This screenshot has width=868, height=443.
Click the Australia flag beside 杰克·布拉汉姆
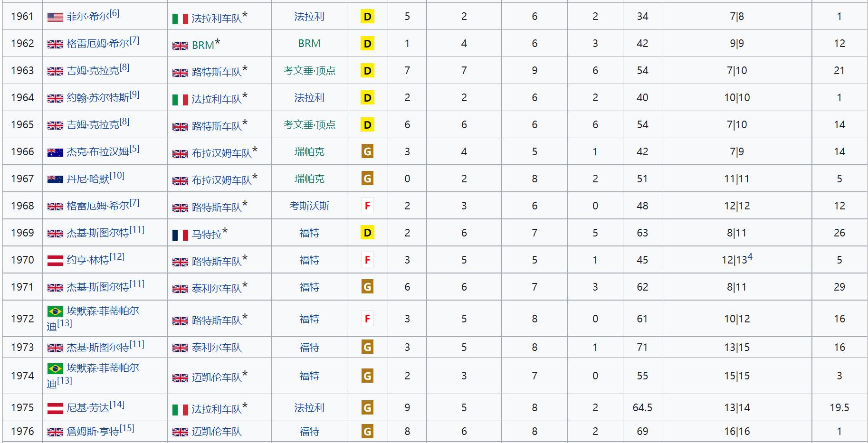pos(55,152)
